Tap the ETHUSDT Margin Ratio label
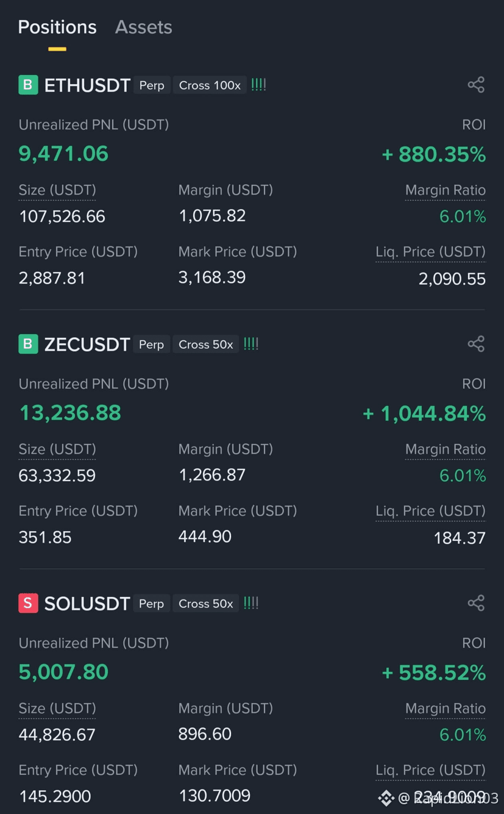504x814 pixels. click(x=445, y=190)
